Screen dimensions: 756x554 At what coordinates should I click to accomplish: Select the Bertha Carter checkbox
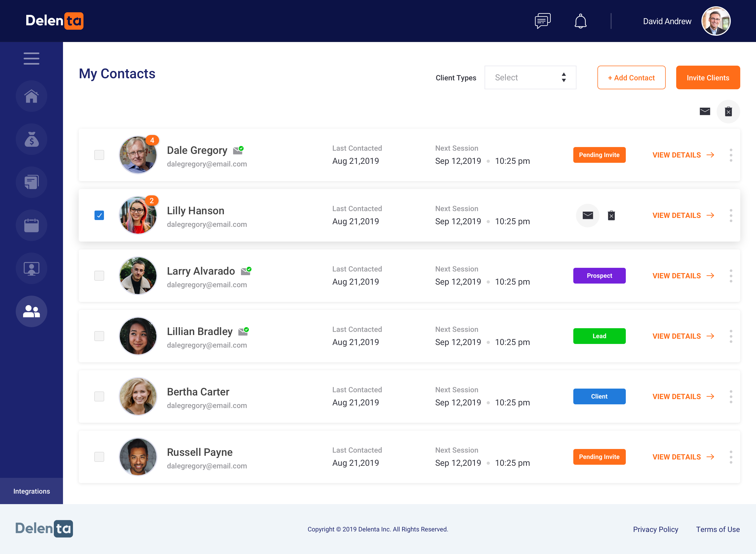pyautogui.click(x=99, y=396)
